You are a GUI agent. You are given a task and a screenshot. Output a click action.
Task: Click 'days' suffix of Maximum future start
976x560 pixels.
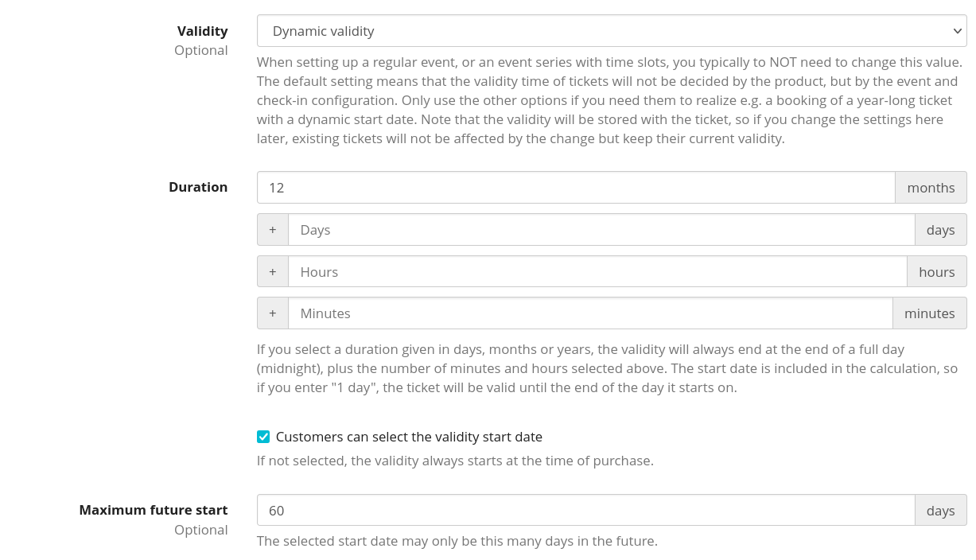(x=940, y=511)
